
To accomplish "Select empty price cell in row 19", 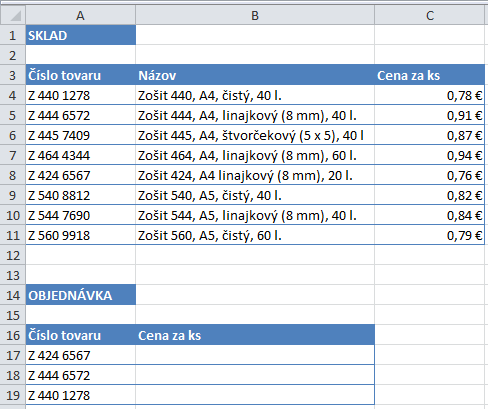I will point(255,395).
